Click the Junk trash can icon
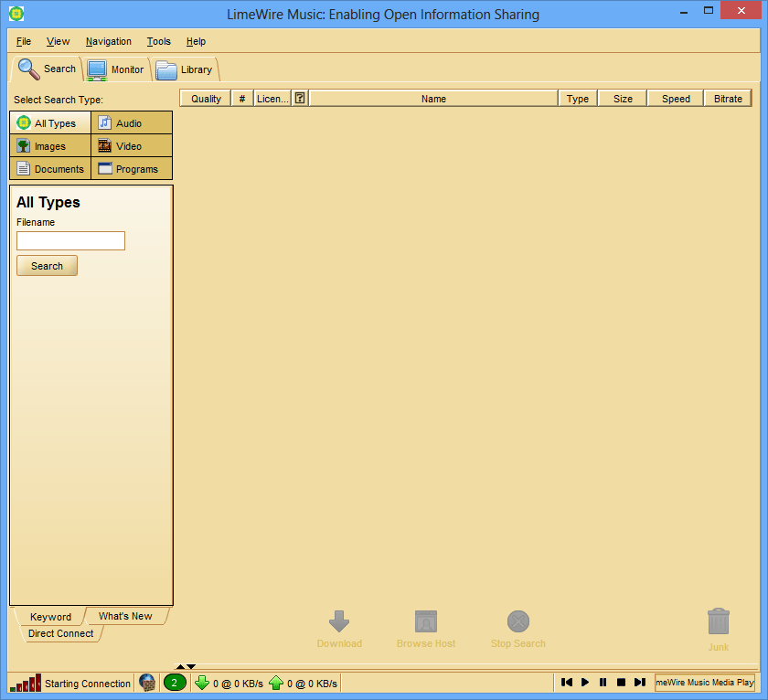Image resolution: width=768 pixels, height=700 pixels. pos(718,619)
